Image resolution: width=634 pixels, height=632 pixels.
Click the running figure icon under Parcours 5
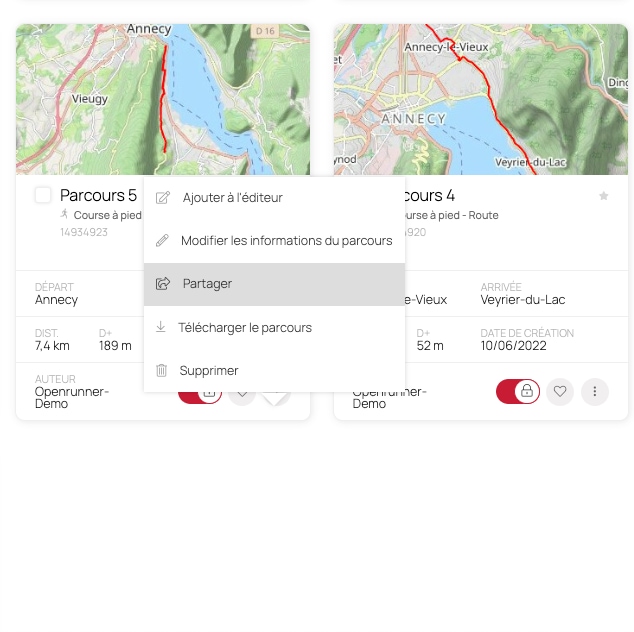click(64, 214)
